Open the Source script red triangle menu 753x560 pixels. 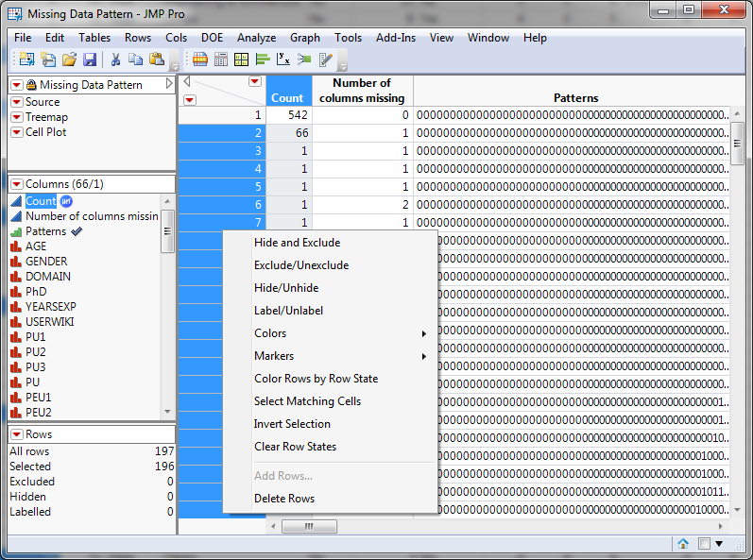pos(17,102)
